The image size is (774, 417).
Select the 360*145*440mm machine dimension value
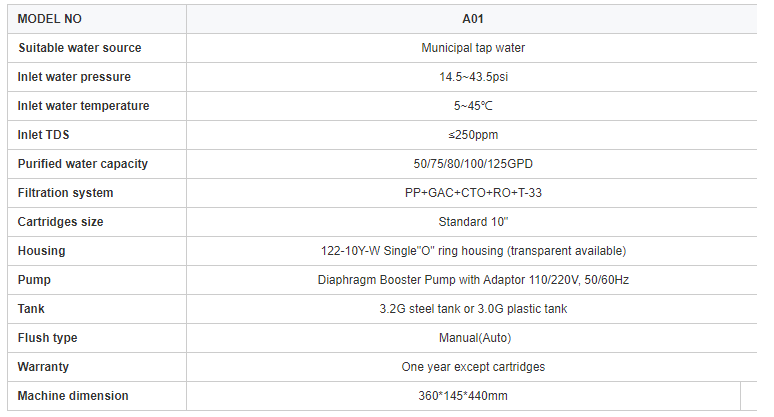463,396
